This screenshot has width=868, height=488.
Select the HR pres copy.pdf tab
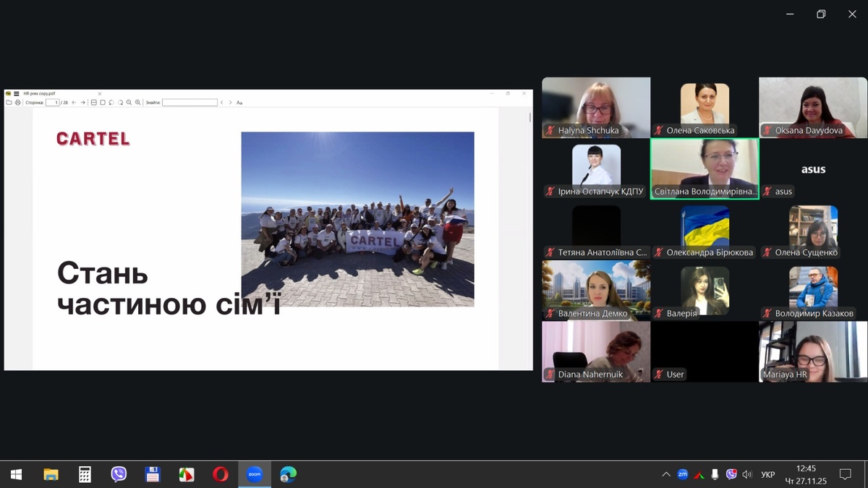pos(40,93)
